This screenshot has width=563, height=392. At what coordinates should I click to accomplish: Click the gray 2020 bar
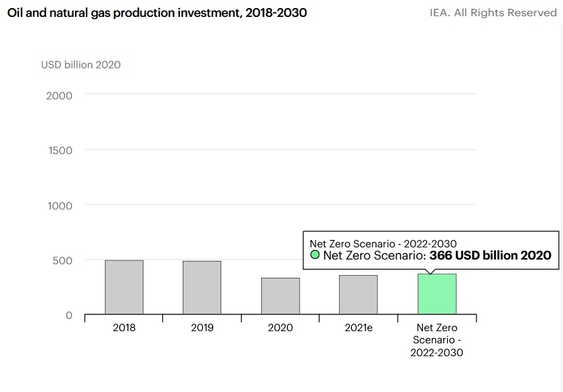point(280,296)
